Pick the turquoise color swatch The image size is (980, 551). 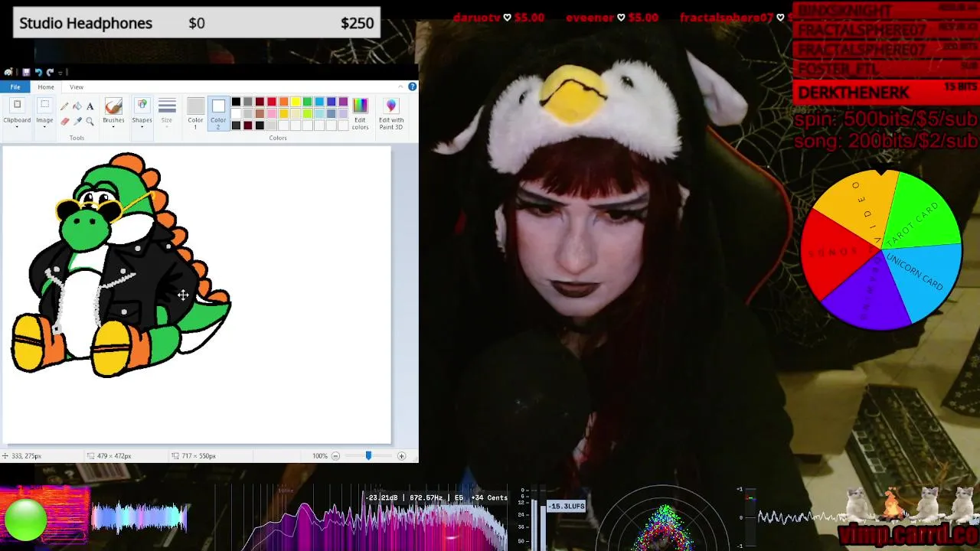point(319,102)
